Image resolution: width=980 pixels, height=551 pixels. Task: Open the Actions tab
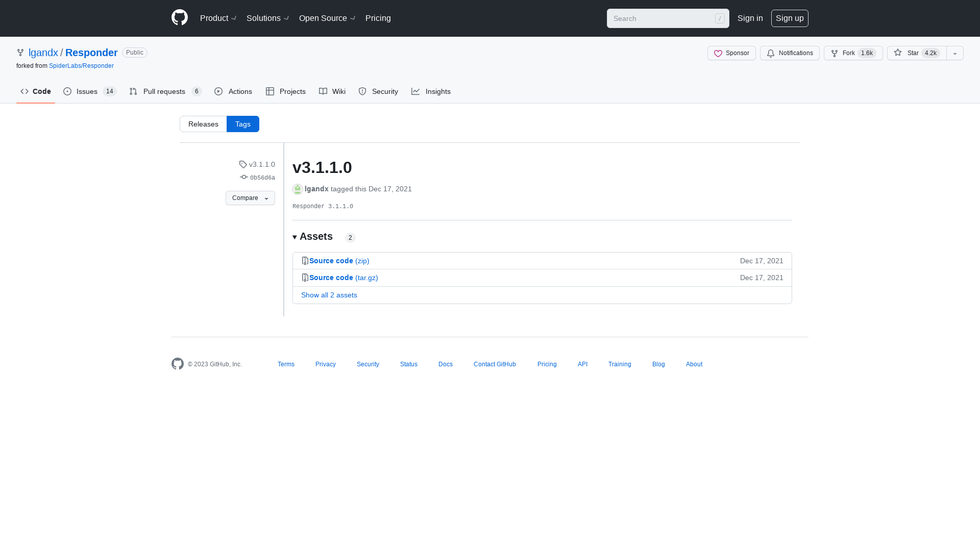(x=233, y=91)
